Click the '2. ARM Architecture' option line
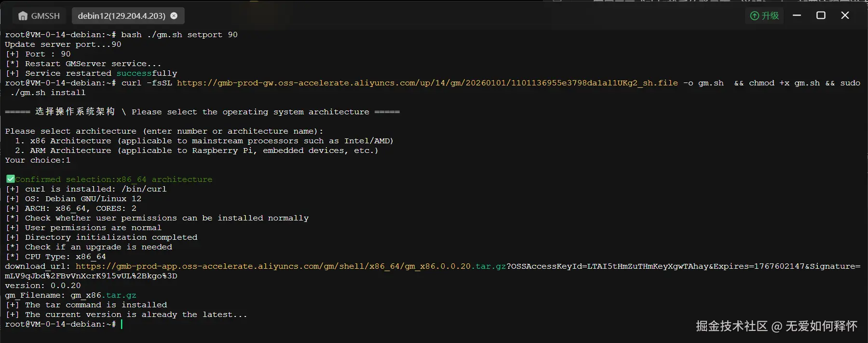 click(196, 151)
